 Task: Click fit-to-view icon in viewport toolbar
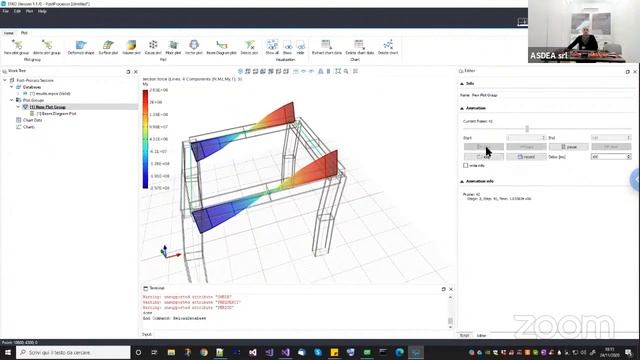338,71
